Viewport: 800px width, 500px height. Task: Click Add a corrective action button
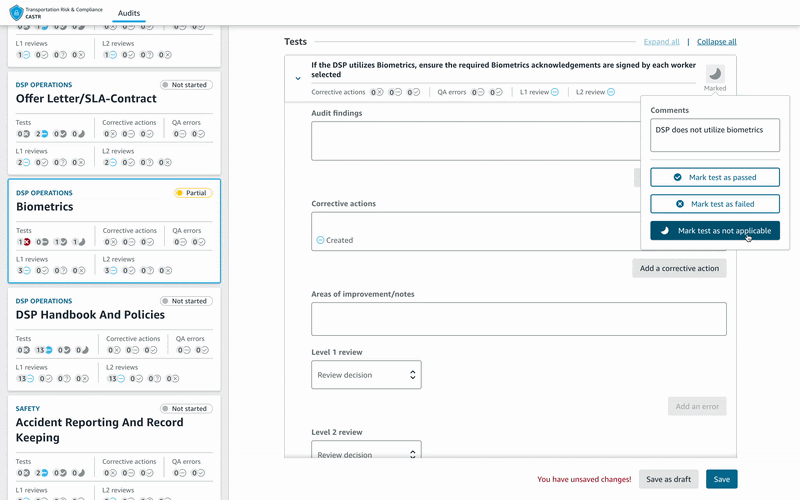pyautogui.click(x=679, y=268)
